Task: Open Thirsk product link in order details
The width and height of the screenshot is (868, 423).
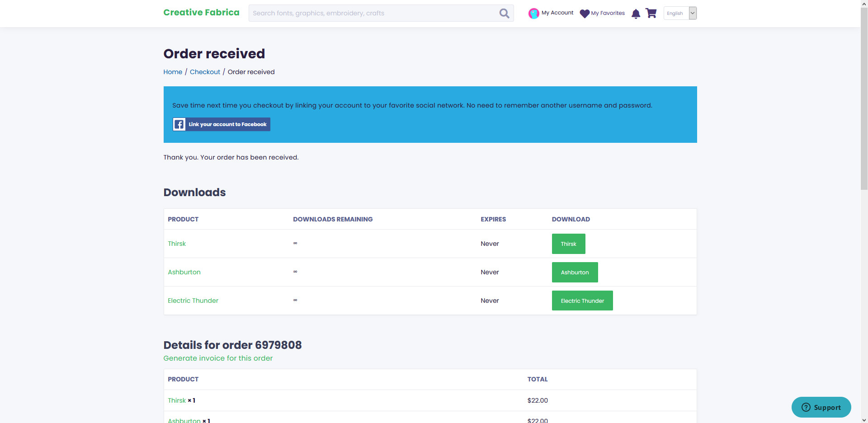Action: [x=177, y=400]
